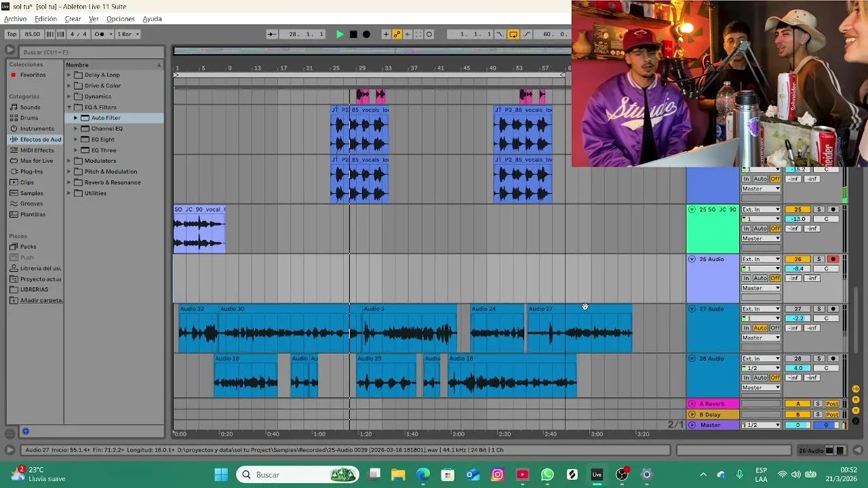The height and width of the screenshot is (488, 868).
Task: Click track 28 volume value 4.0
Action: click(x=797, y=368)
